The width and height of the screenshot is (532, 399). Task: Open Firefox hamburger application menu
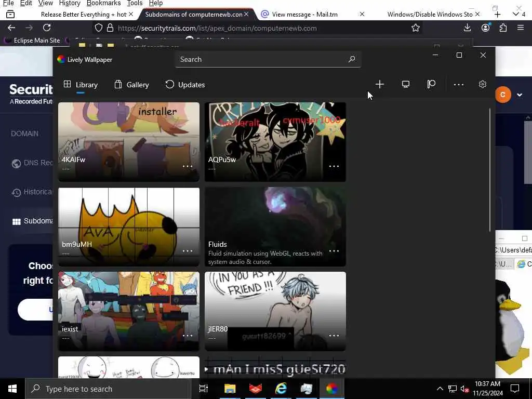[521, 28]
